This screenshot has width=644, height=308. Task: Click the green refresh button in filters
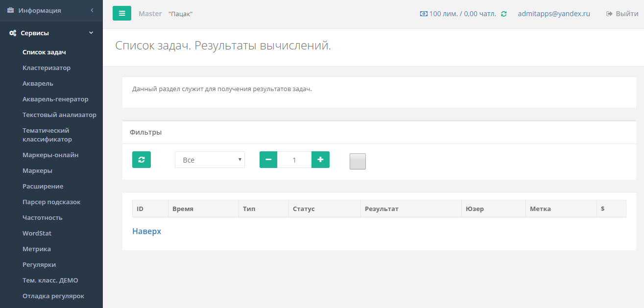(142, 160)
